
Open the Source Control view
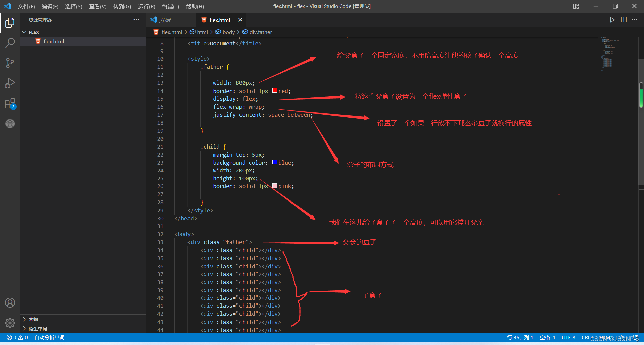point(10,63)
